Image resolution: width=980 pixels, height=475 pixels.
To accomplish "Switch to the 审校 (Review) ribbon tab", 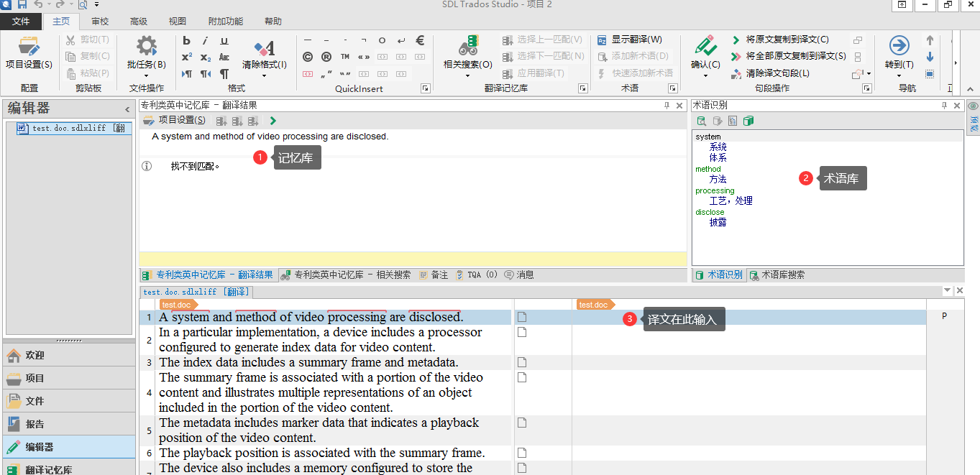I will pos(100,22).
